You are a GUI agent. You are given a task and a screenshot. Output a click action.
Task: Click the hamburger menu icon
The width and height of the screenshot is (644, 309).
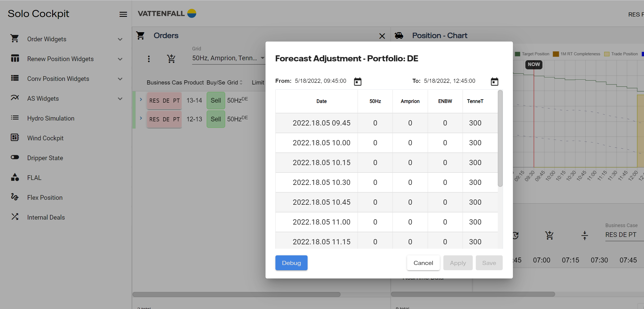point(123,14)
